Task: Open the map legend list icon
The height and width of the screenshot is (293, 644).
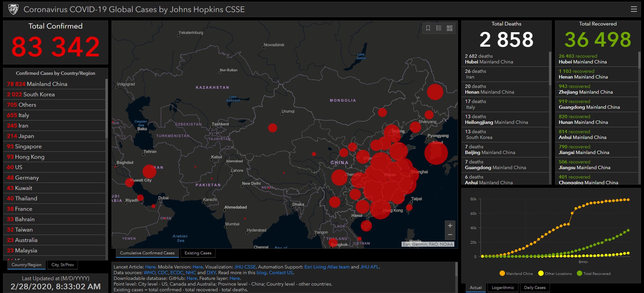Action: tap(439, 28)
